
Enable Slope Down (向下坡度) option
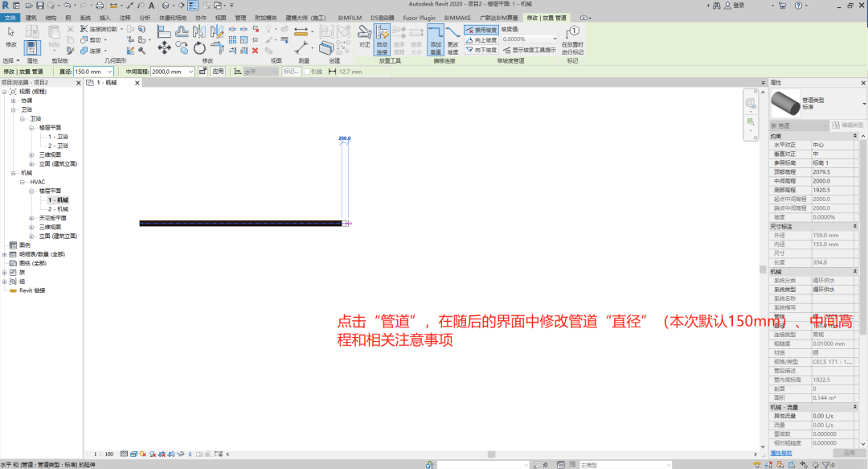[481, 50]
